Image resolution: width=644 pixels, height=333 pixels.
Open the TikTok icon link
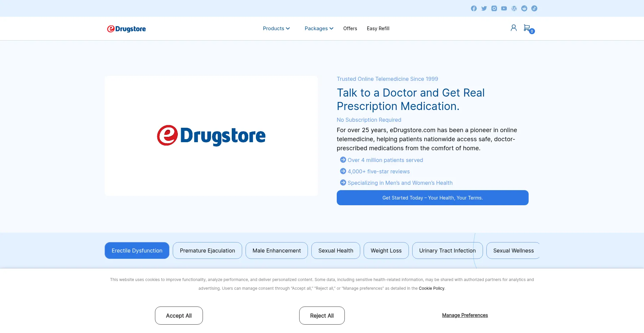(x=534, y=8)
